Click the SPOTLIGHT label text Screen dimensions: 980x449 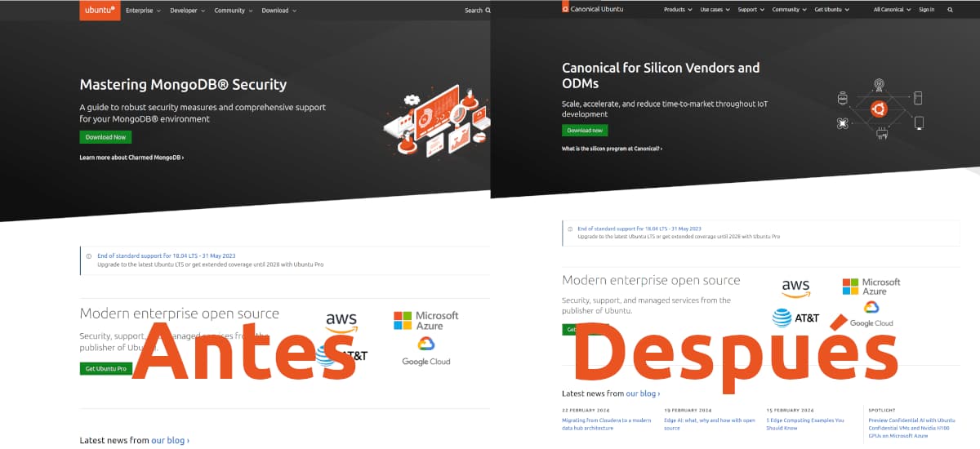(881, 410)
